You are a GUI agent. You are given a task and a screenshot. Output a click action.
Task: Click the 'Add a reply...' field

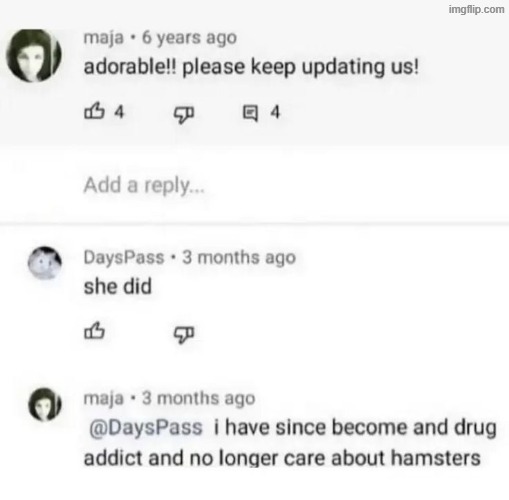254,185
